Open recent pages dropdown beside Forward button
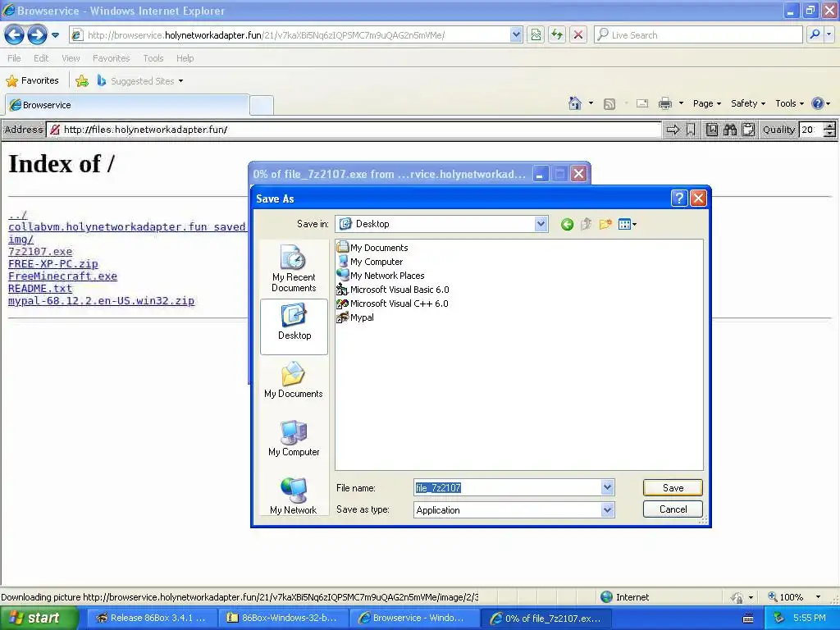Viewport: 840px width, 630px height. [x=55, y=35]
